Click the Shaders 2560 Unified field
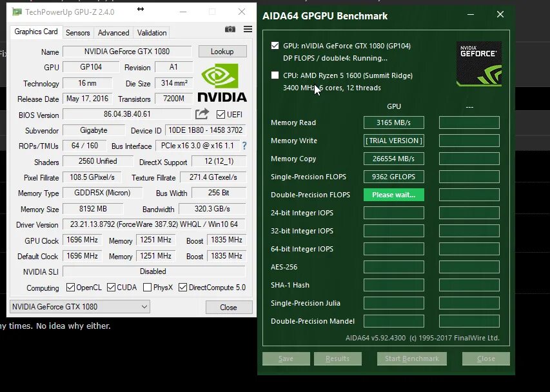Viewport: 550px width, 392px height. [x=98, y=161]
